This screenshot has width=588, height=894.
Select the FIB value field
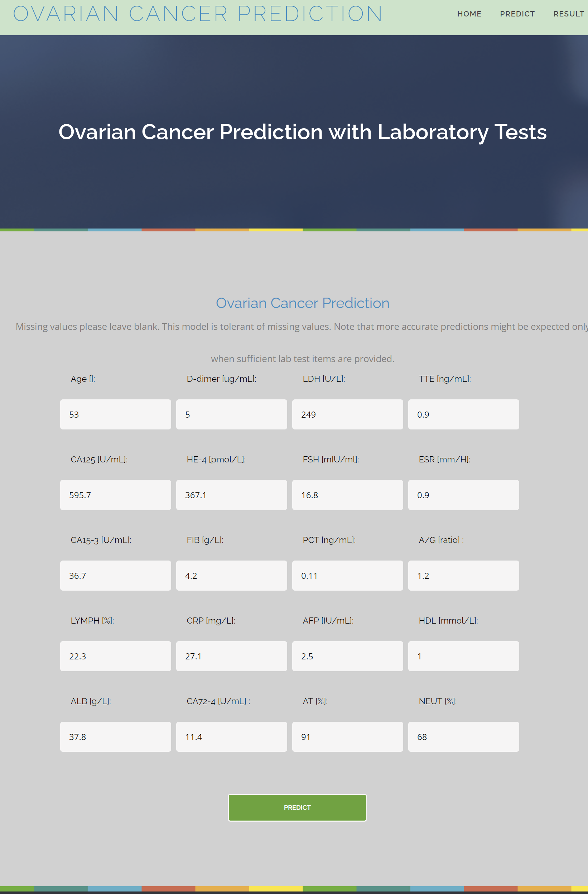coord(231,576)
